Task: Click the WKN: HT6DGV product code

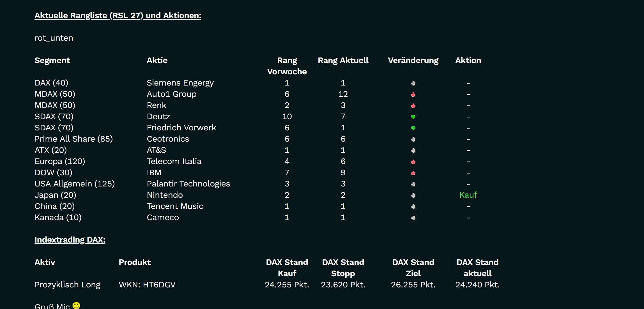Action: (x=147, y=285)
